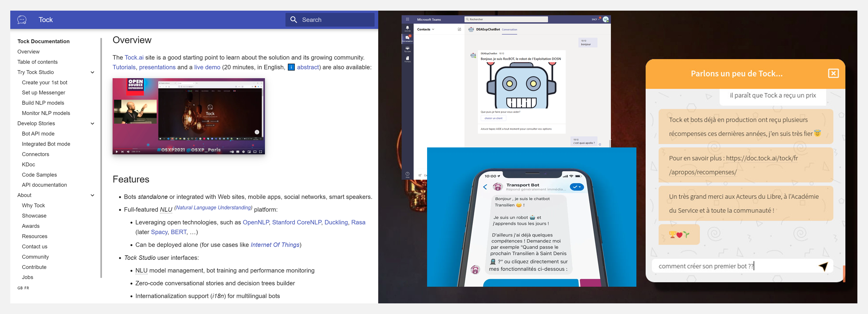
Task: Collapse the Develop Stories section
Action: point(92,124)
